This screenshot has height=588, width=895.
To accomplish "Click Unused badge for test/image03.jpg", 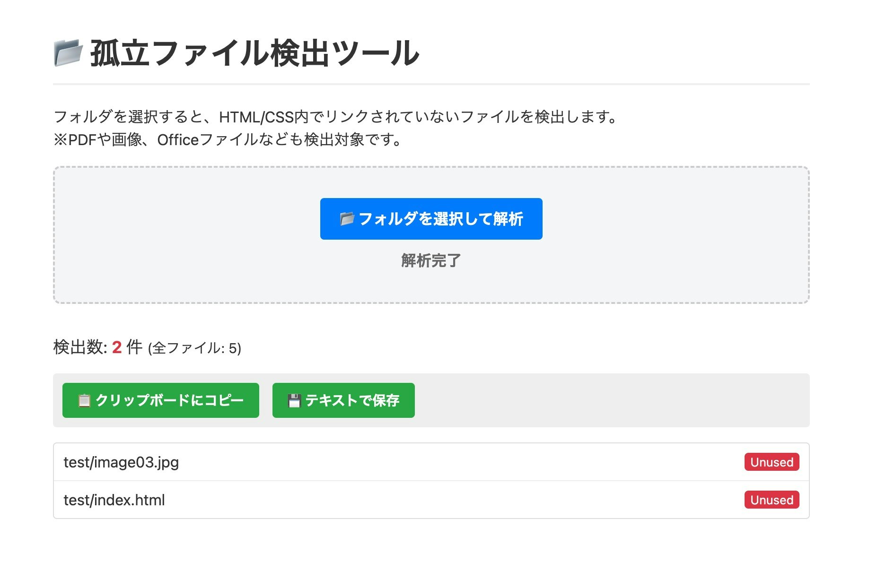I will (772, 462).
